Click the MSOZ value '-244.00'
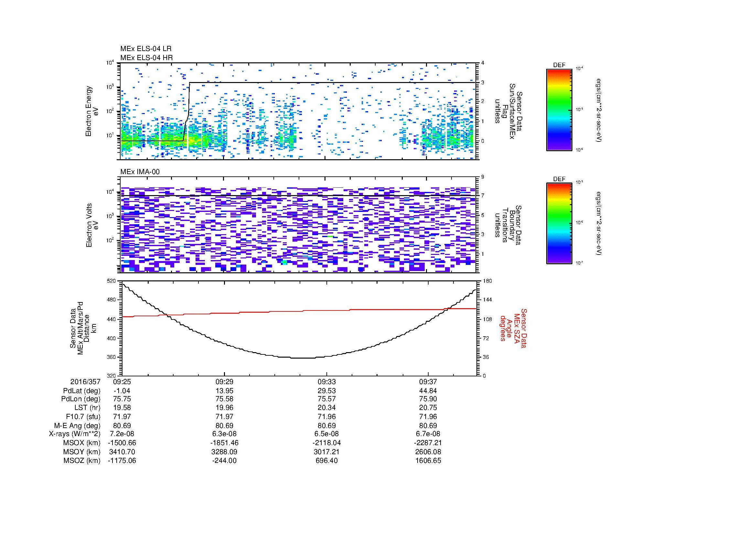This screenshot has height=534, width=756. click(224, 461)
